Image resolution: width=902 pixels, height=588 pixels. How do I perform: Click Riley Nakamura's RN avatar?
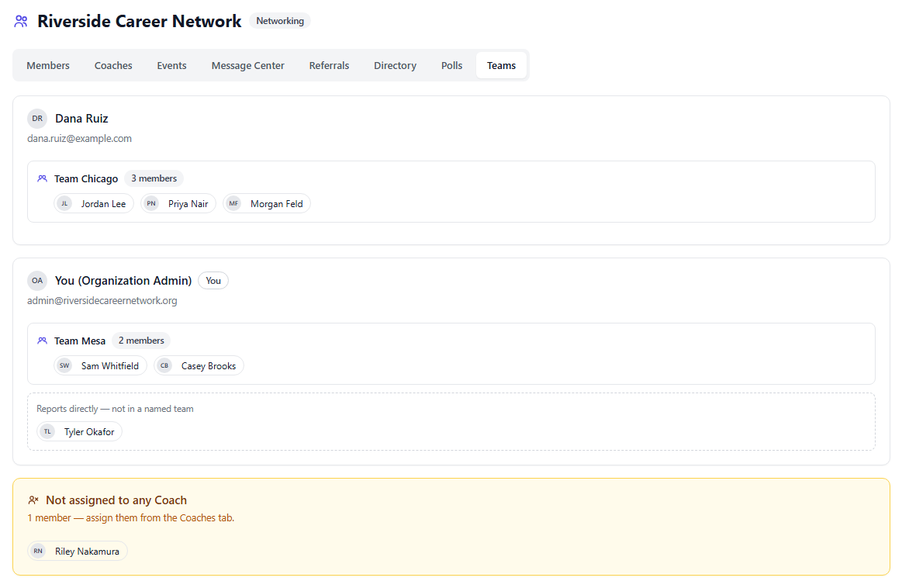(x=38, y=552)
